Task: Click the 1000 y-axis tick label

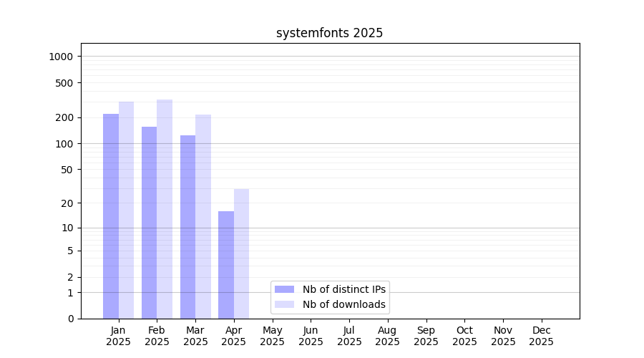Action: 61,57
